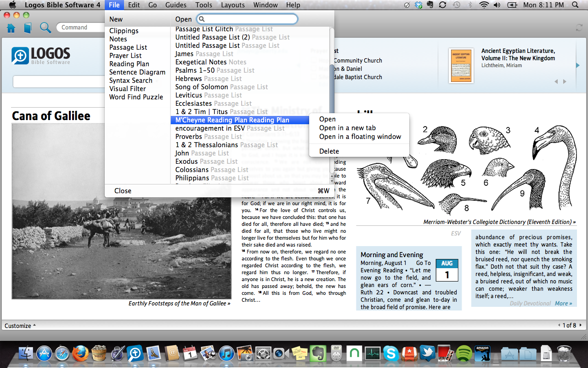588x368 pixels.
Task: Choose Open from the context menu
Action: pos(328,119)
